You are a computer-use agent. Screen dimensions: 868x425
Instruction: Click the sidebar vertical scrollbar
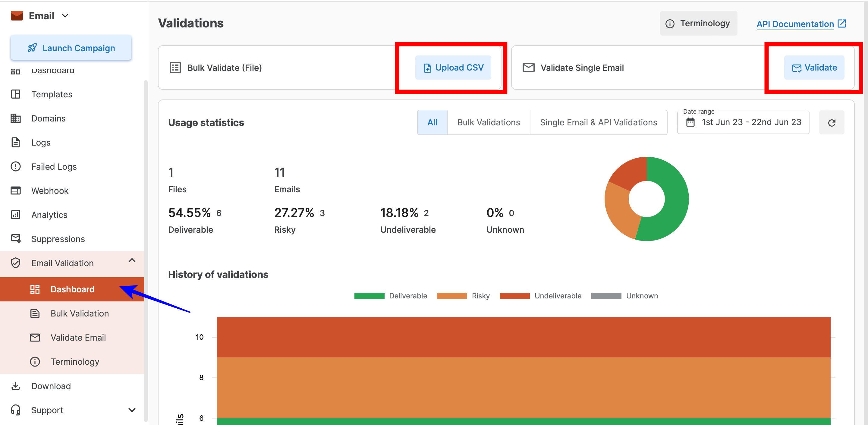(x=146, y=251)
